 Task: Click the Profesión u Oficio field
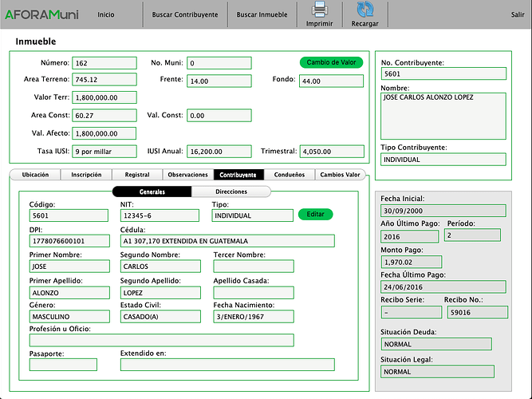[x=161, y=341]
